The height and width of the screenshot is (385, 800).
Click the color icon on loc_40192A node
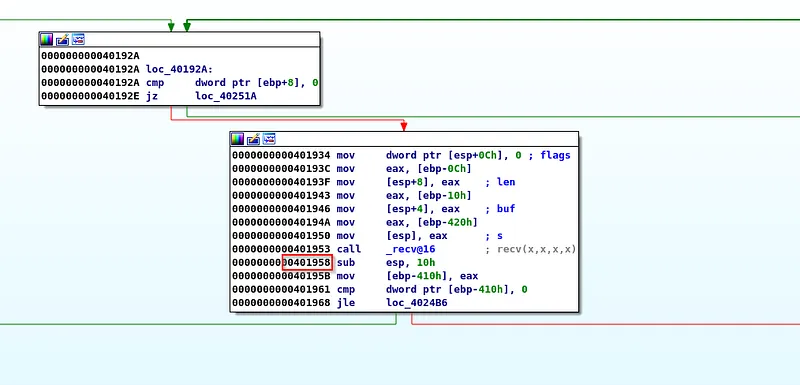[x=46, y=39]
